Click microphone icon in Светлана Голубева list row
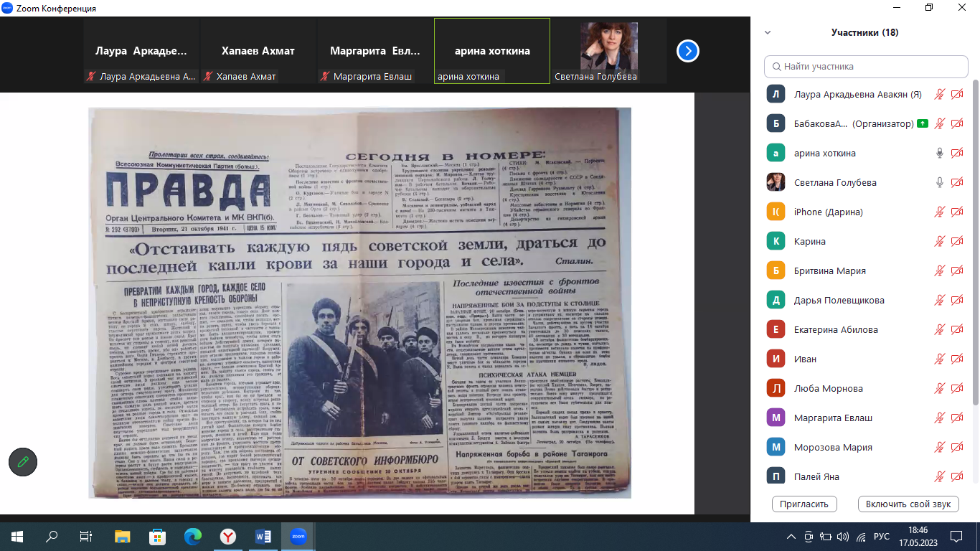This screenshot has height=551, width=980. 939,182
